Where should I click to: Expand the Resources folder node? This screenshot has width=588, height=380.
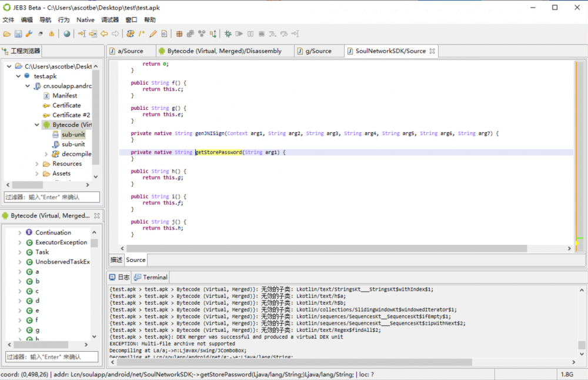pos(37,164)
